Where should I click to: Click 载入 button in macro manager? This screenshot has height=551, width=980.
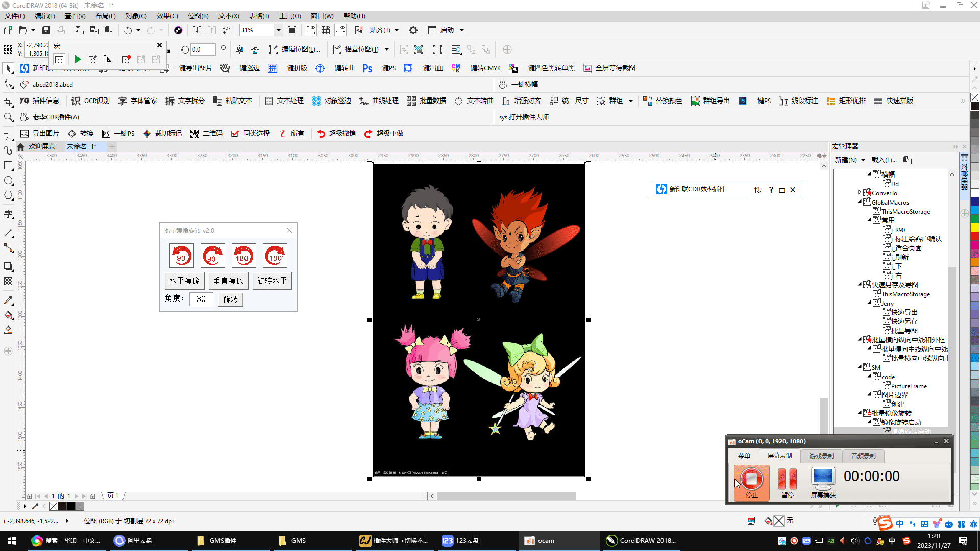(x=884, y=160)
